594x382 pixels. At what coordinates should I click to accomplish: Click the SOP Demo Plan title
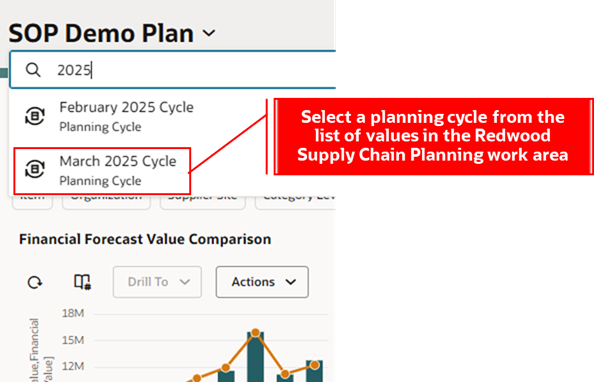(x=101, y=33)
